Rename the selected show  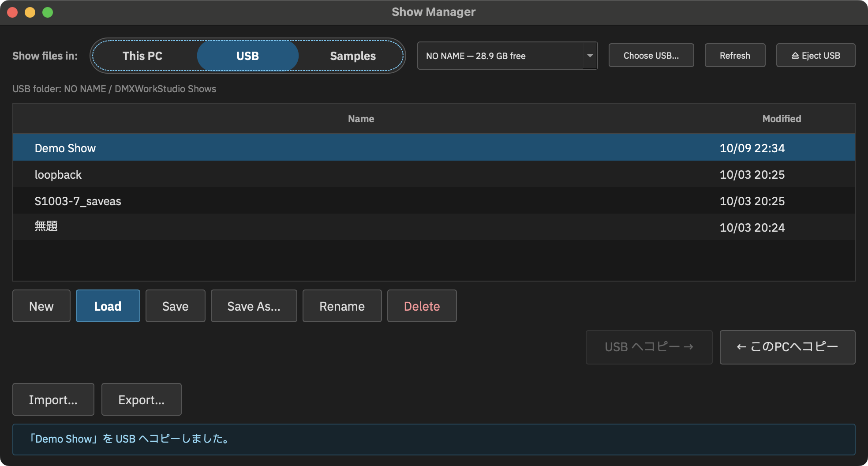click(x=342, y=306)
